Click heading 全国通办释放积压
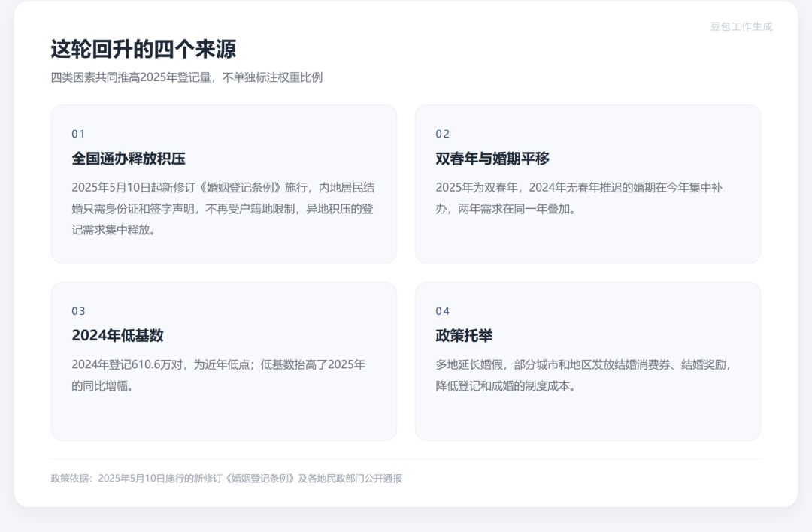The width and height of the screenshot is (812, 532). pos(129,159)
